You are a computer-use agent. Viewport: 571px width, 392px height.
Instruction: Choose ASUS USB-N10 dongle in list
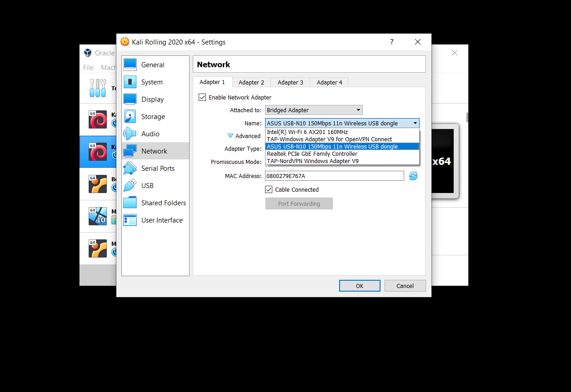coord(342,147)
